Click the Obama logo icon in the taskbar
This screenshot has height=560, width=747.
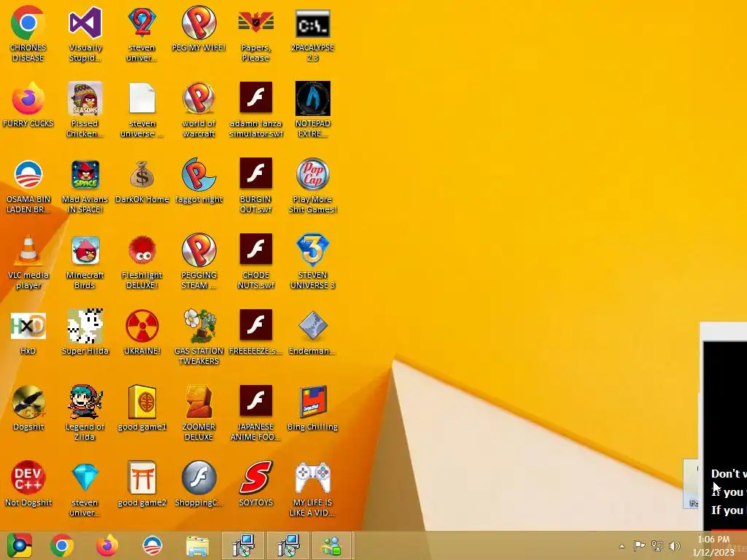[152, 545]
